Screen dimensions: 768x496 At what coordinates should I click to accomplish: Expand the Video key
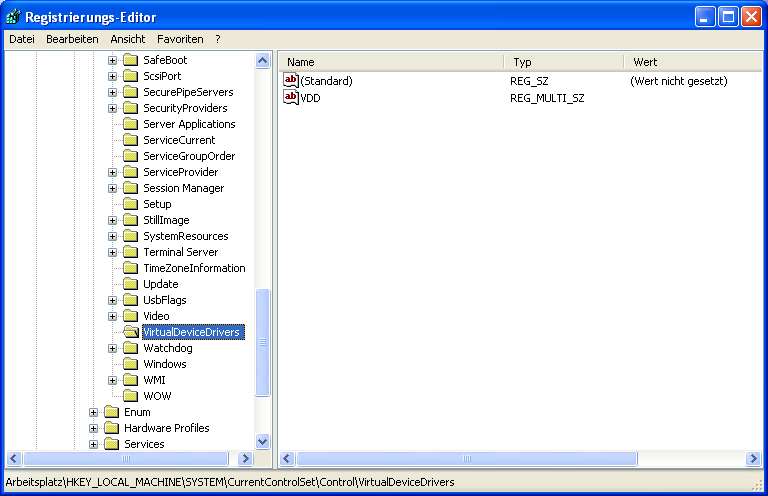(113, 316)
